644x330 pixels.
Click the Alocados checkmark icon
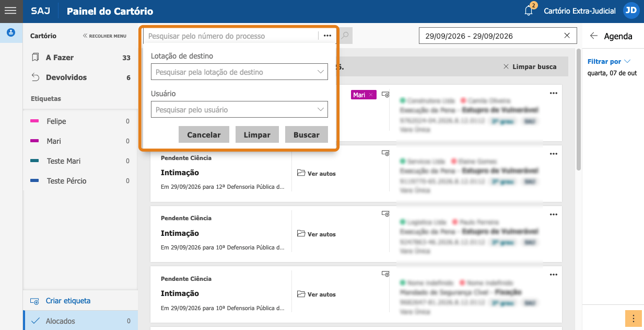(x=36, y=321)
